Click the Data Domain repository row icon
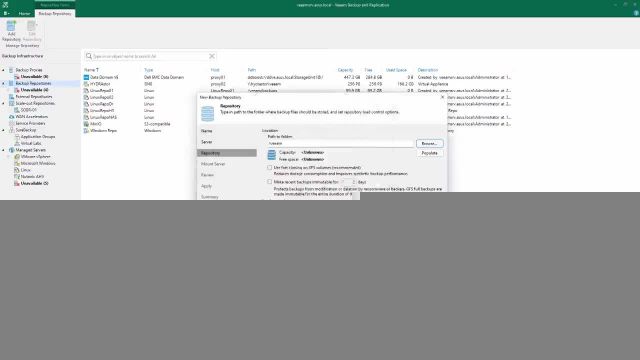 (x=86, y=77)
